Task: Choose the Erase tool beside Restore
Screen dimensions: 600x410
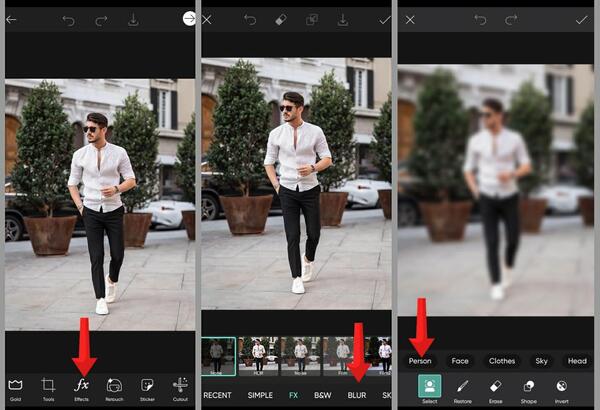Action: coord(495,390)
